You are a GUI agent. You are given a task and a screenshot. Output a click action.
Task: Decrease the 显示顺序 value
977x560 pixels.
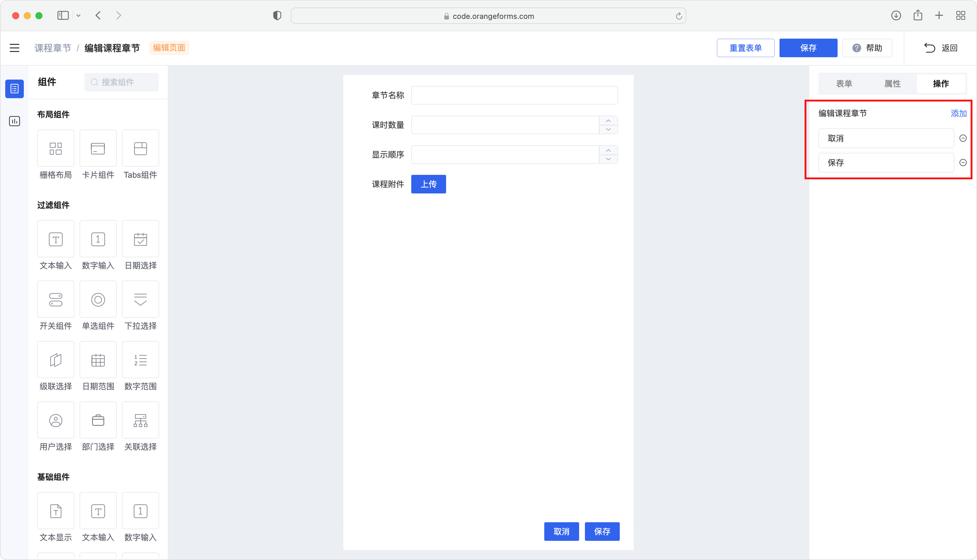608,159
